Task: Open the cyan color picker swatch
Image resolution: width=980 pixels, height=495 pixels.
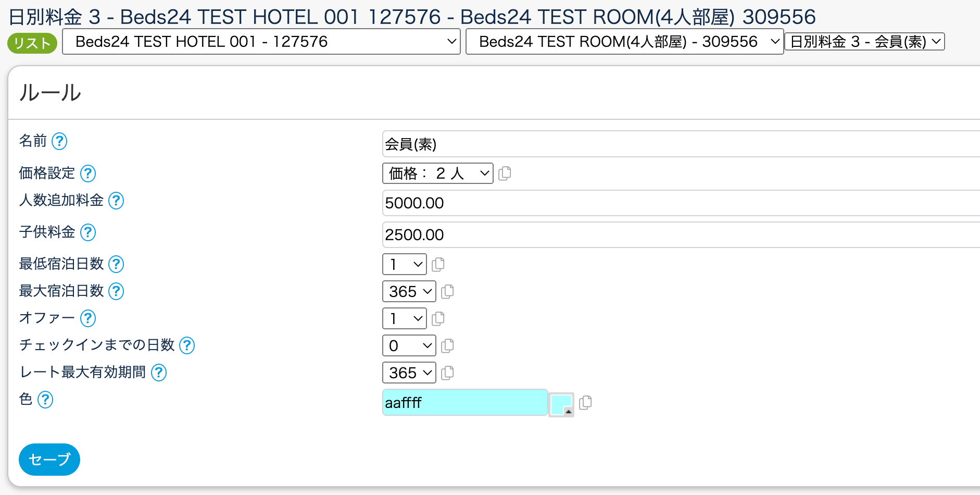Action: click(561, 404)
